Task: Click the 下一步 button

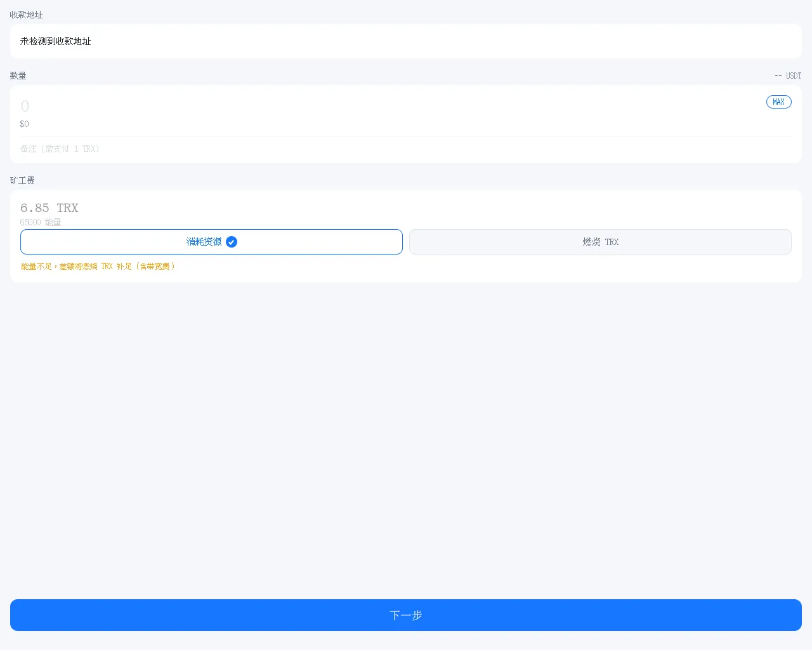Action: pyautogui.click(x=406, y=615)
